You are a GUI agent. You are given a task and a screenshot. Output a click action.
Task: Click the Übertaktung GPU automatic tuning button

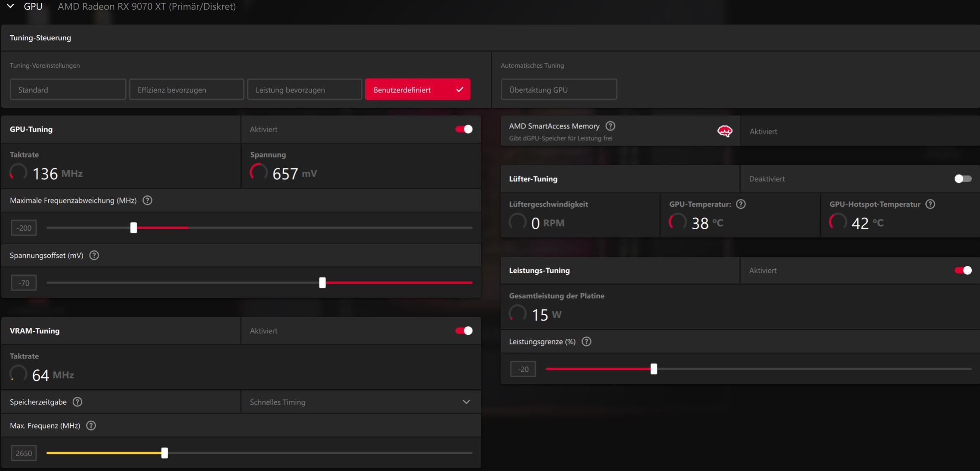[x=558, y=90]
